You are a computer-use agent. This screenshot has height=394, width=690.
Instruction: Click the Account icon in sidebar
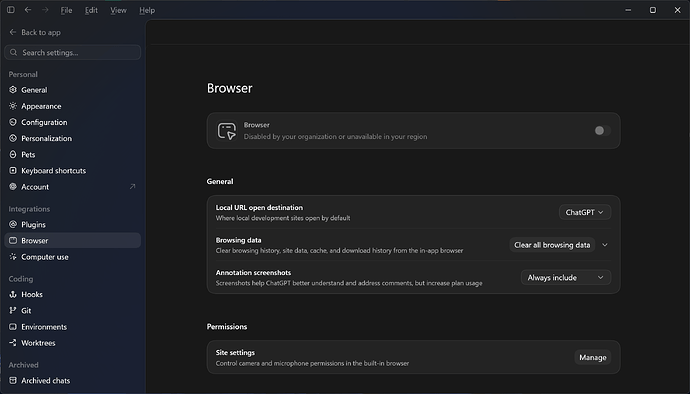click(13, 187)
